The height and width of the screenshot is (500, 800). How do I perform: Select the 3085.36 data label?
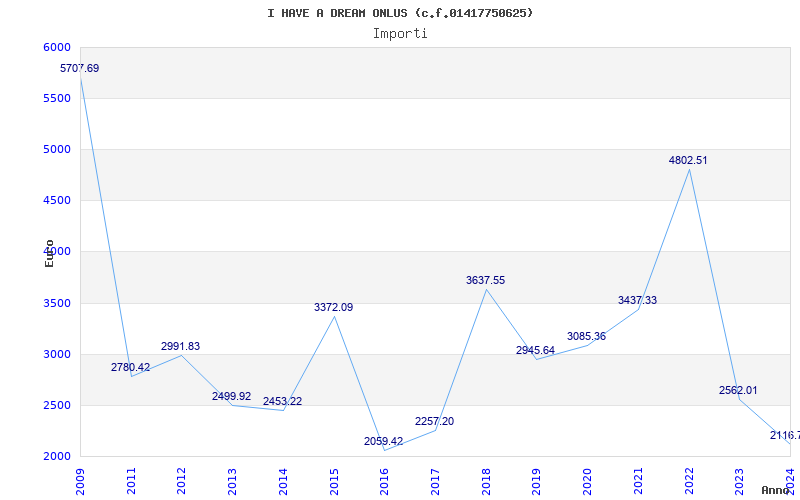click(587, 337)
